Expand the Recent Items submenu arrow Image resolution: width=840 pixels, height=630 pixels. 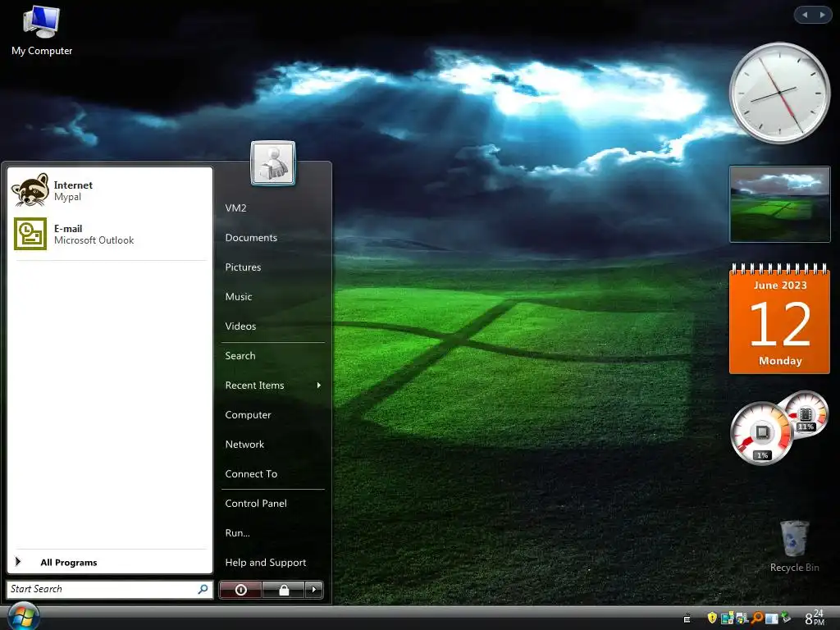pyautogui.click(x=319, y=386)
